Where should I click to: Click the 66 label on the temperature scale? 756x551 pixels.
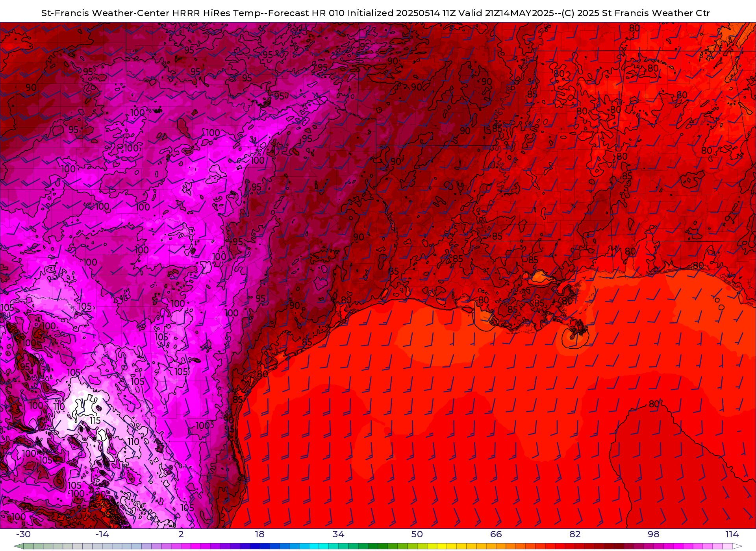pyautogui.click(x=496, y=534)
